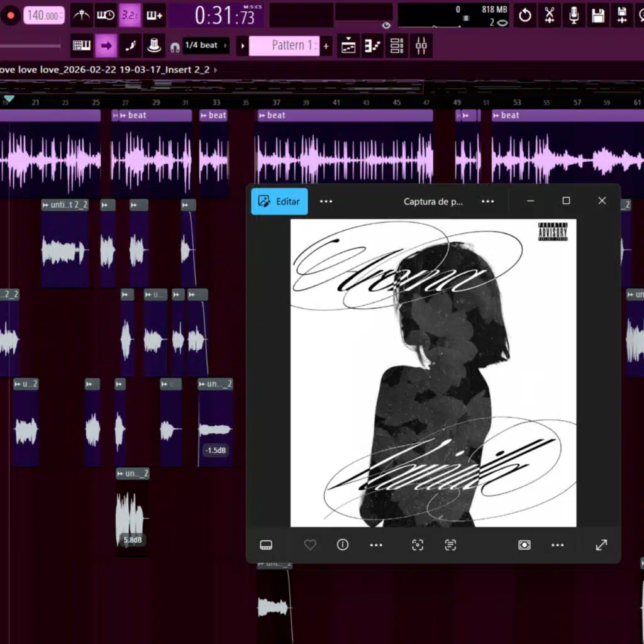The image size is (644, 644).
Task: Toggle the metronome
Action: pos(82,15)
